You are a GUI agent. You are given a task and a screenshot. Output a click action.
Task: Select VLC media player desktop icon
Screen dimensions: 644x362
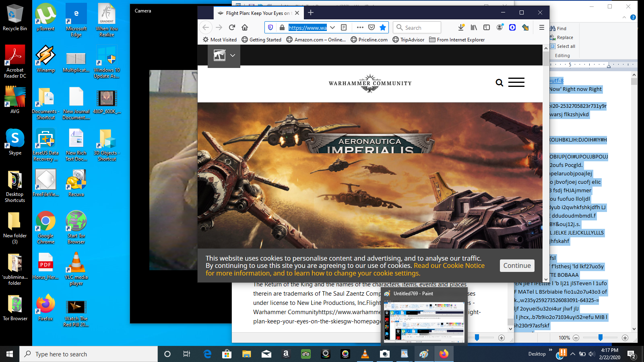(x=76, y=269)
